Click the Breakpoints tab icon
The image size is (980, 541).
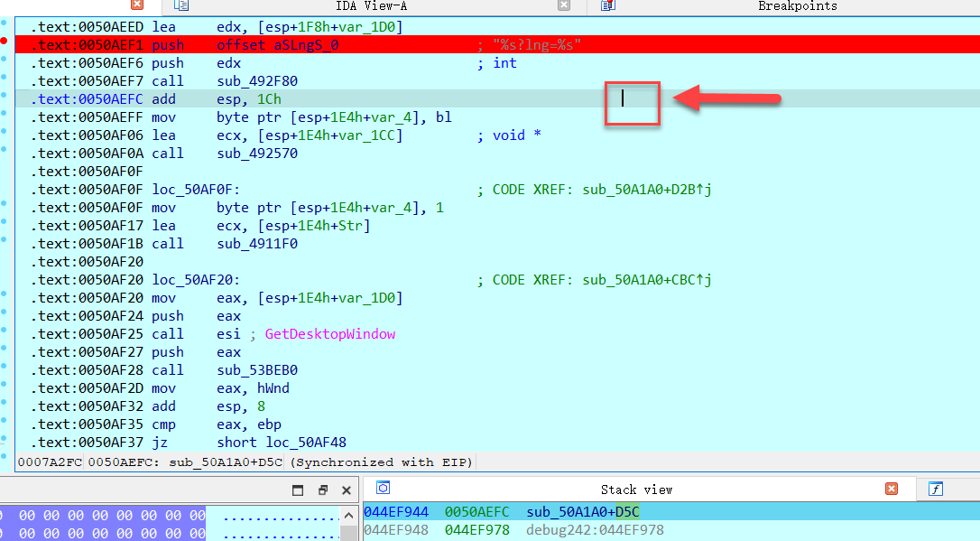coord(608,5)
